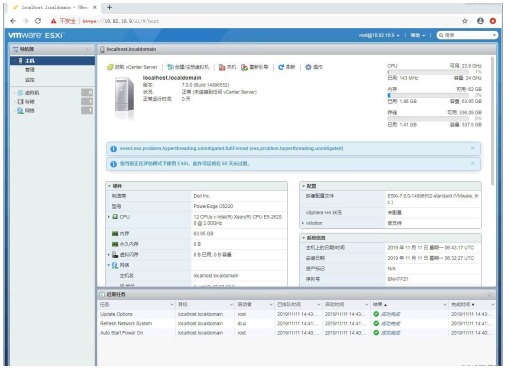Image resolution: width=510 pixels, height=369 pixels.
Task: Click in the ESXi search input field
Action: pyautogui.click(x=467, y=35)
